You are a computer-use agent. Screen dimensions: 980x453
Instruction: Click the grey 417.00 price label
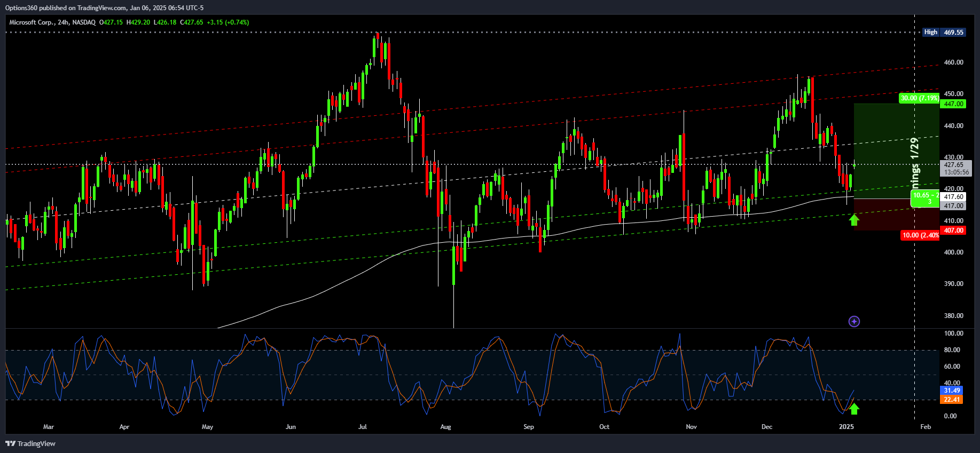click(953, 206)
